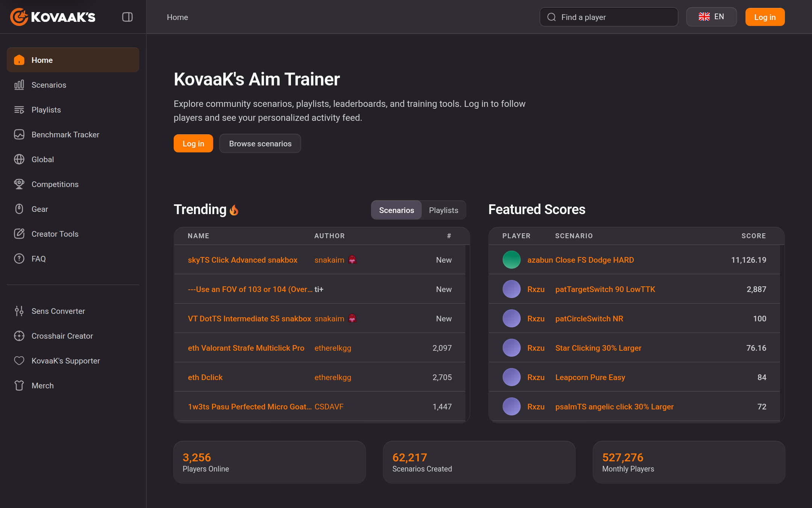
Task: Click the 3,256 Players Online stat card
Action: pos(270,462)
